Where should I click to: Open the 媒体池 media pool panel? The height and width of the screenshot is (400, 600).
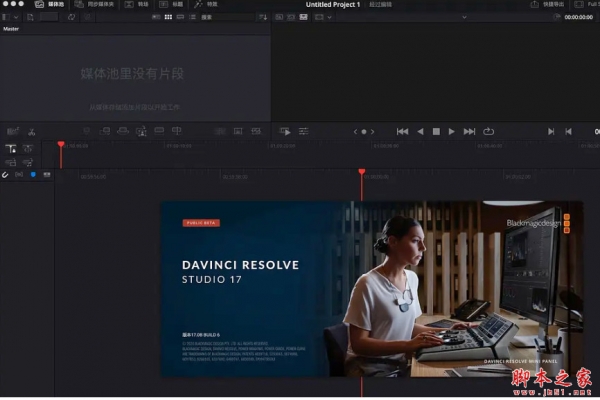click(48, 5)
